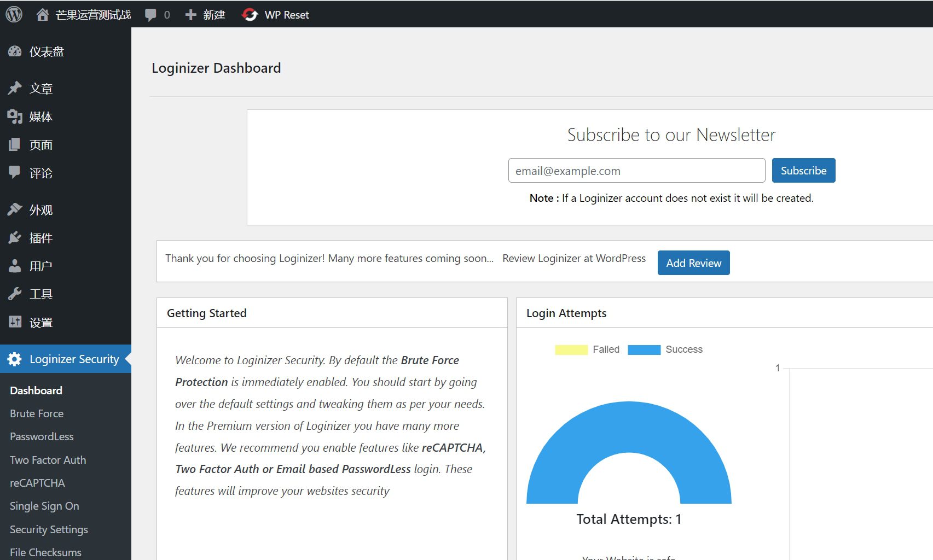The width and height of the screenshot is (933, 560).
Task: Click the Review Loginizer at WordPress text
Action: (x=574, y=258)
